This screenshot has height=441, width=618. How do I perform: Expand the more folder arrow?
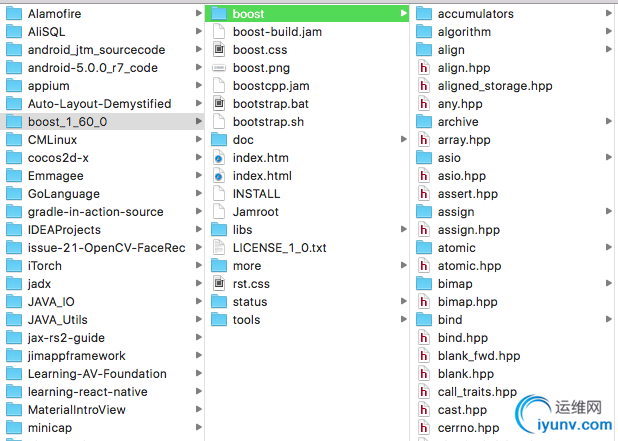404,265
